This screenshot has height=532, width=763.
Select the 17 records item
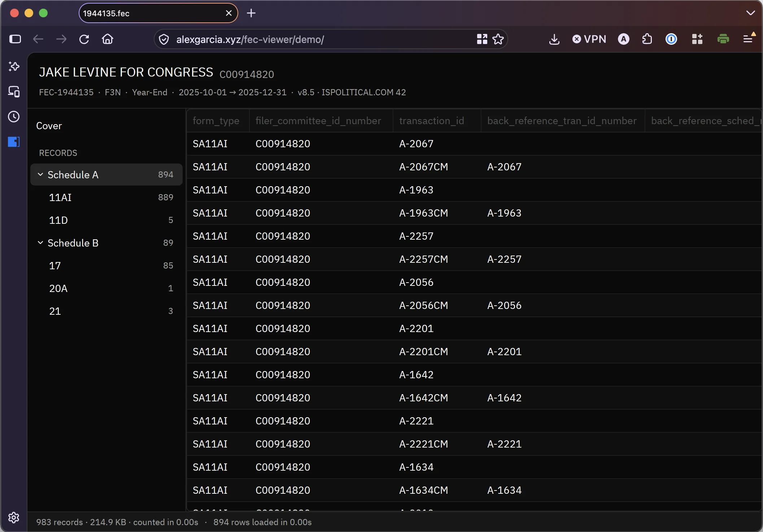pos(106,266)
